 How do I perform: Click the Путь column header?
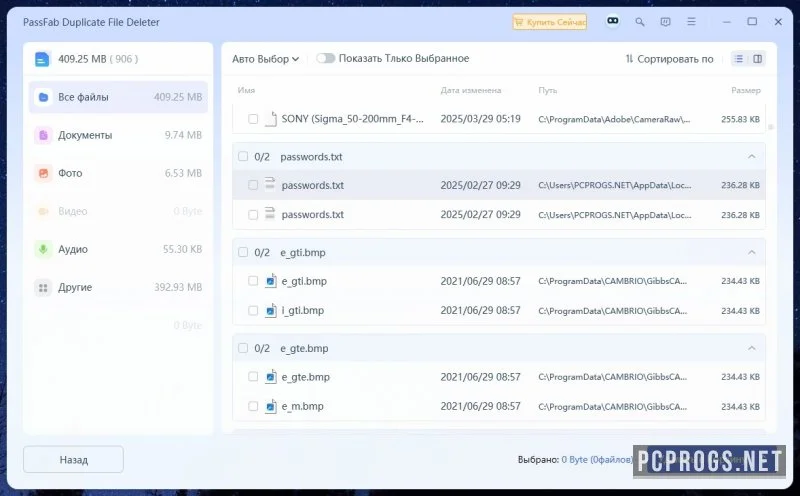[x=547, y=90]
